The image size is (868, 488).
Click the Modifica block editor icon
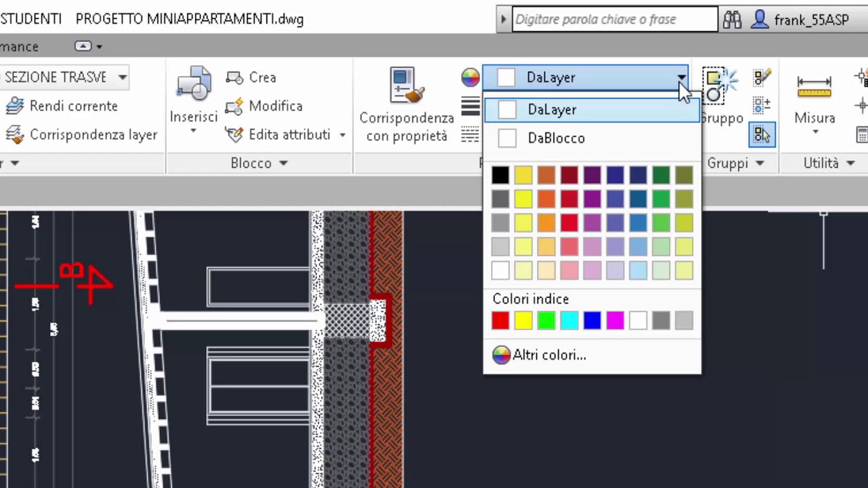pos(235,106)
